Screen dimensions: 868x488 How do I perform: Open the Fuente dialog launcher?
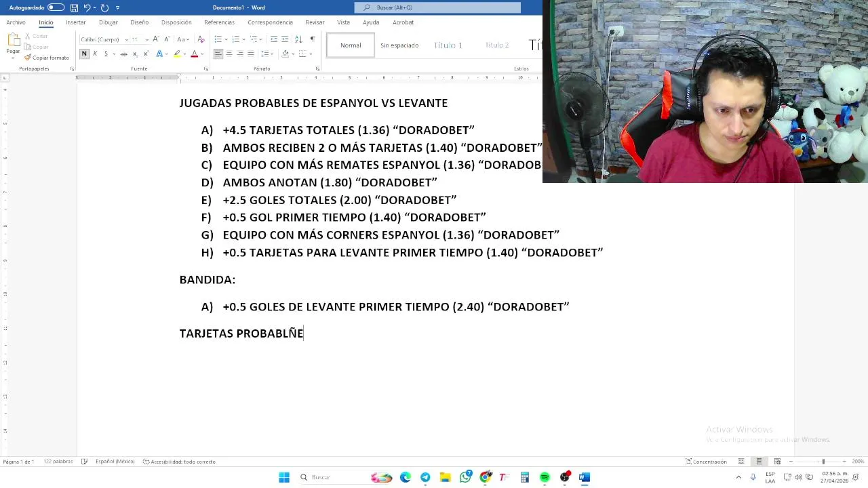(x=205, y=68)
